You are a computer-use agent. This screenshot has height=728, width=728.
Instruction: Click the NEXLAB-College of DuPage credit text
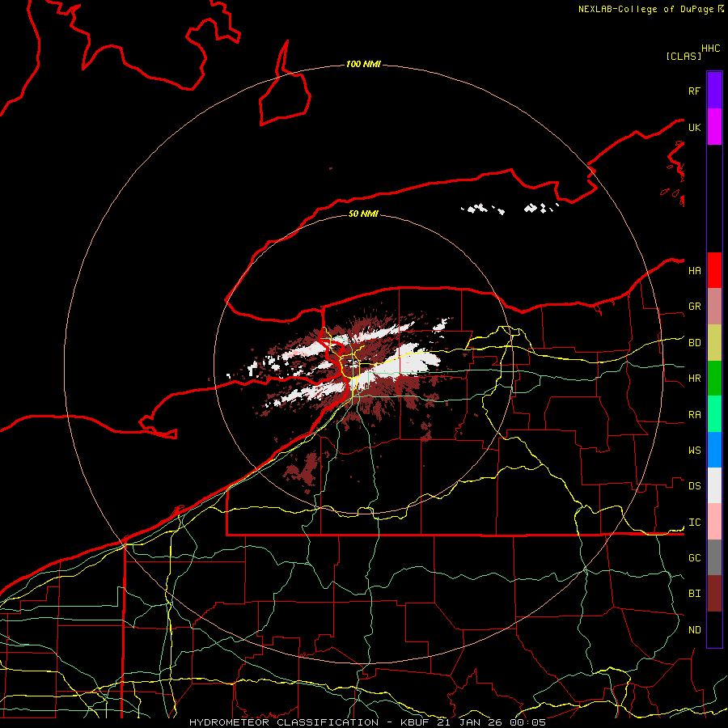pyautogui.click(x=645, y=9)
